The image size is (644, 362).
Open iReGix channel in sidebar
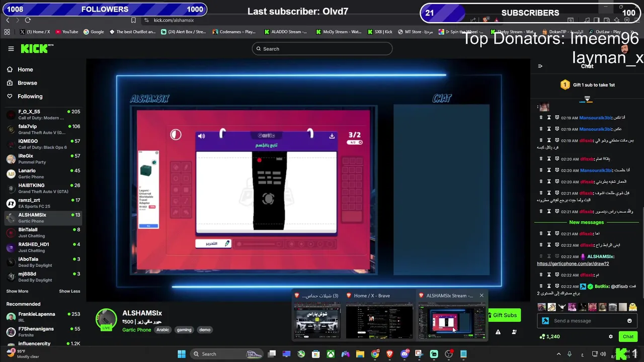[43, 159]
